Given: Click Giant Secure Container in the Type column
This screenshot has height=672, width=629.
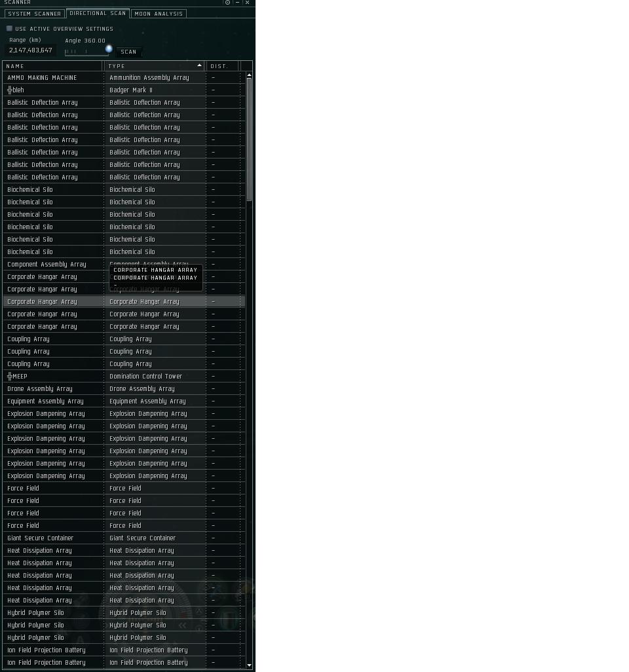Looking at the screenshot, I should tap(142, 538).
